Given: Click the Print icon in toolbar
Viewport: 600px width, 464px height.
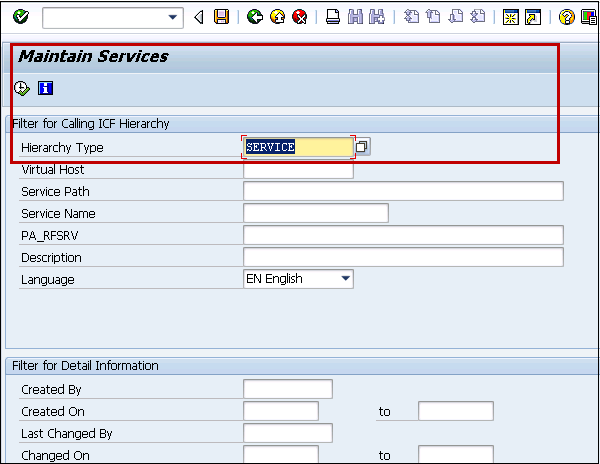Looking at the screenshot, I should 333,17.
